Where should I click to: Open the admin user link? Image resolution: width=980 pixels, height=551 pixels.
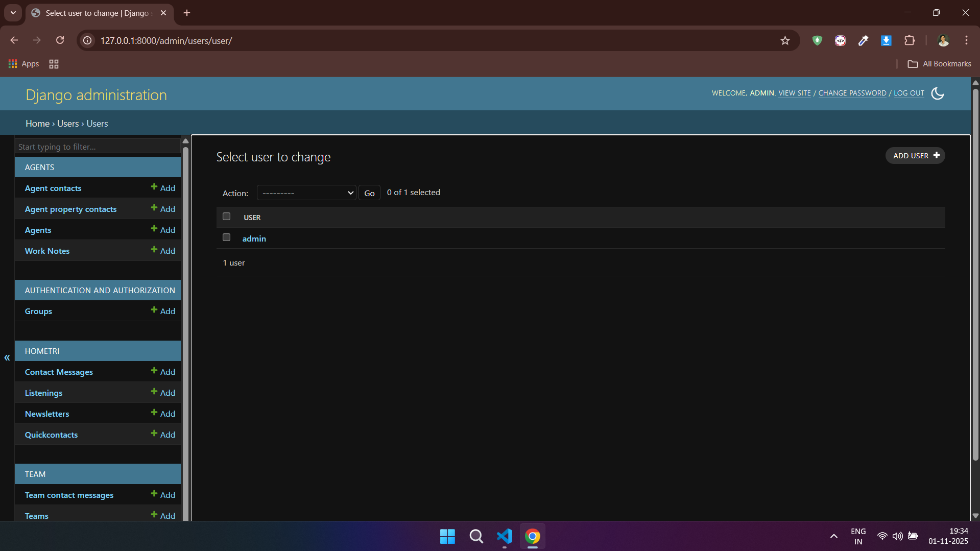(x=254, y=238)
